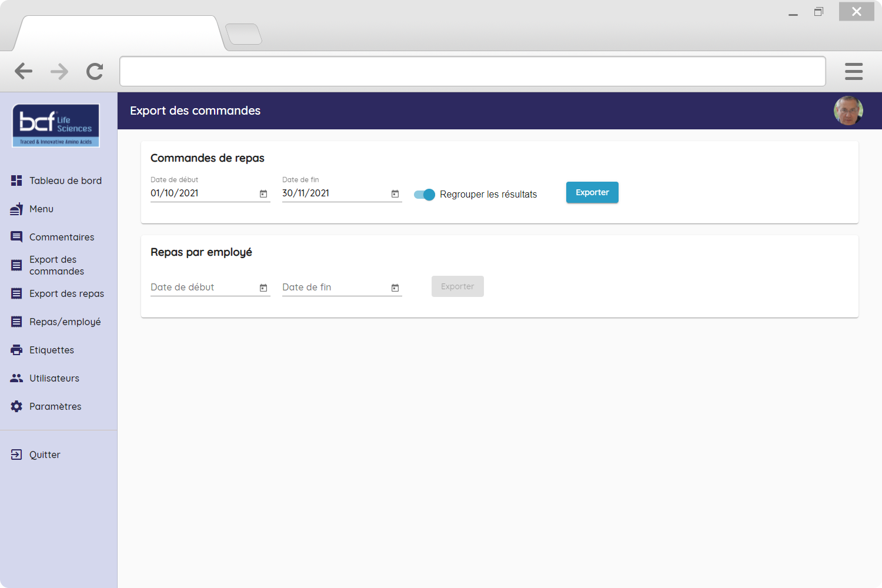Click the empty Date de début field
This screenshot has width=882, height=588.
[211, 287]
